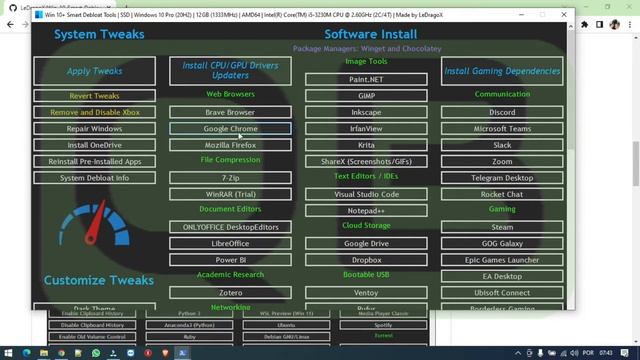This screenshot has width=640, height=360.
Task: Go back in the browser
Action: click(10, 25)
